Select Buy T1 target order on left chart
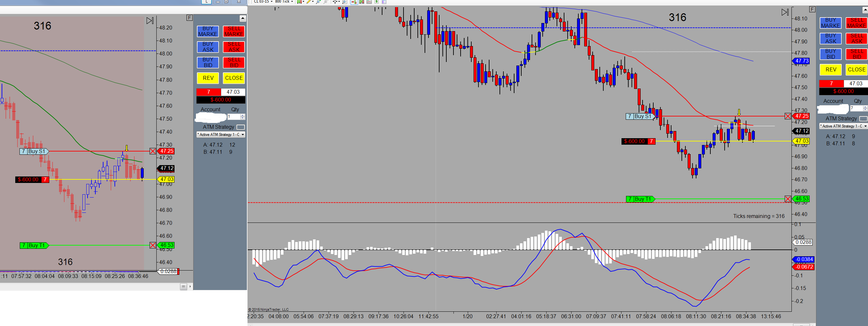The width and height of the screenshot is (868, 326). coord(34,246)
